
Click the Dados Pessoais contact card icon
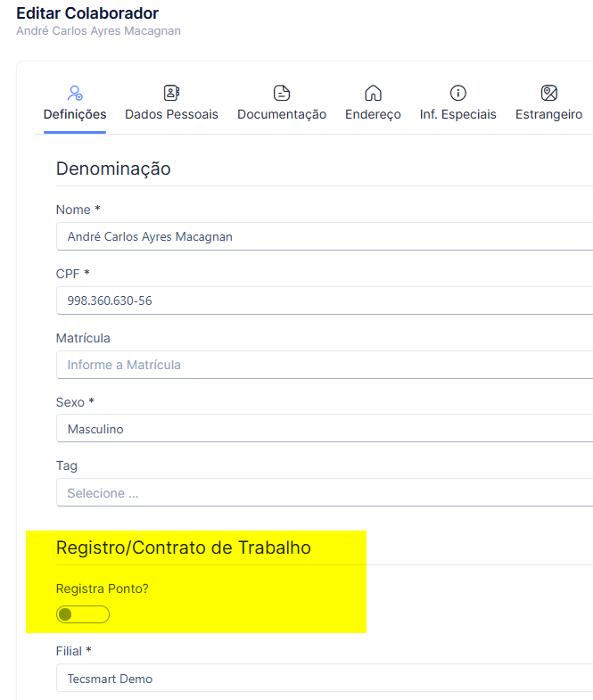[171, 93]
